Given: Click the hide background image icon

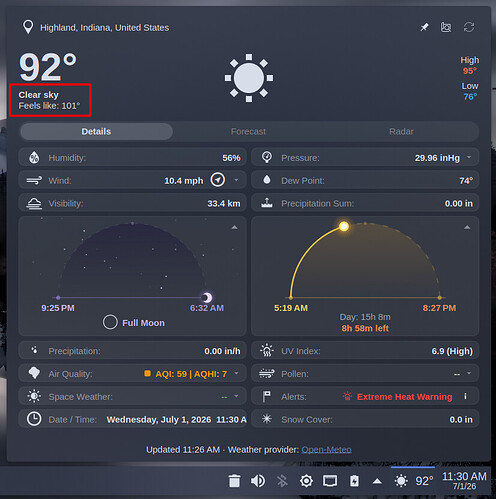Looking at the screenshot, I should click(x=446, y=27).
